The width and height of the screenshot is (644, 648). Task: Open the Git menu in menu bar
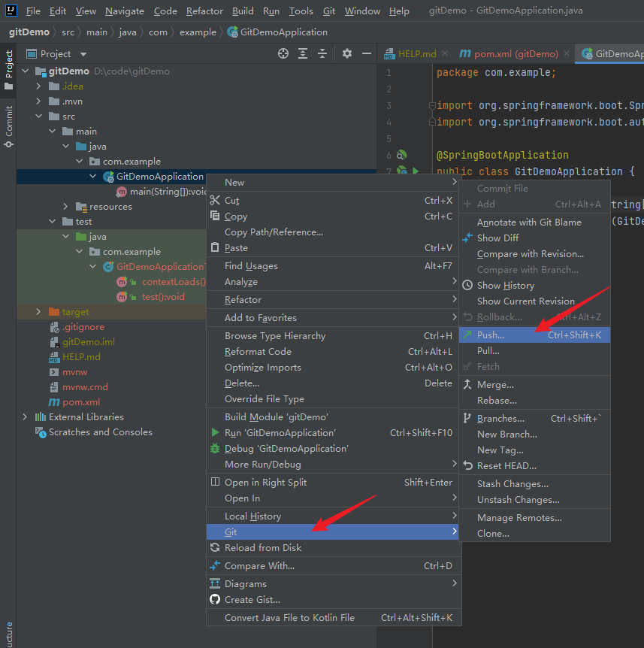(329, 11)
